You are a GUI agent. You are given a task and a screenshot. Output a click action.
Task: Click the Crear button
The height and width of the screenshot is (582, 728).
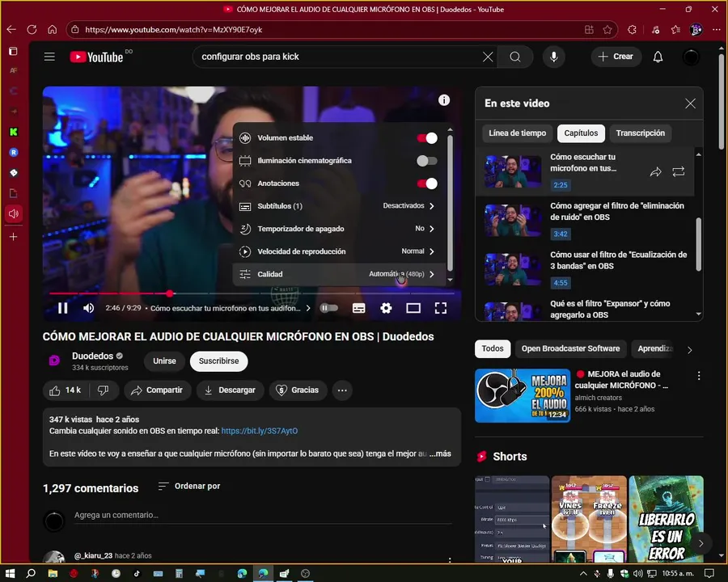tap(616, 57)
